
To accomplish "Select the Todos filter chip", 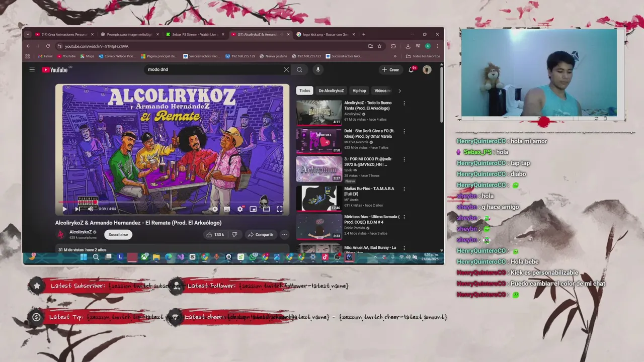I will click(x=305, y=91).
